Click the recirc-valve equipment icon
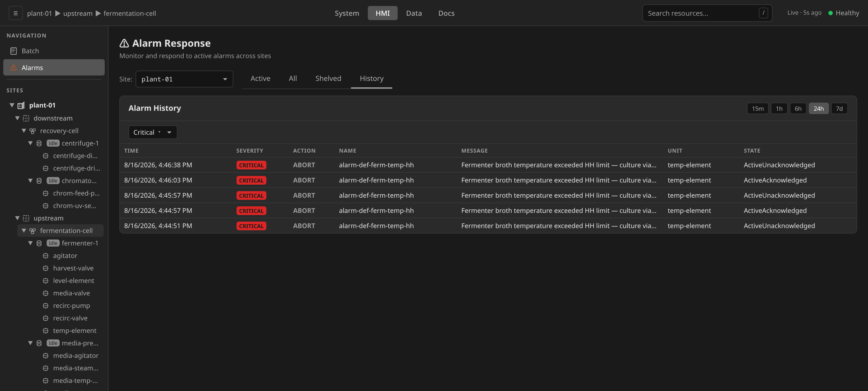868x391 pixels. point(46,318)
